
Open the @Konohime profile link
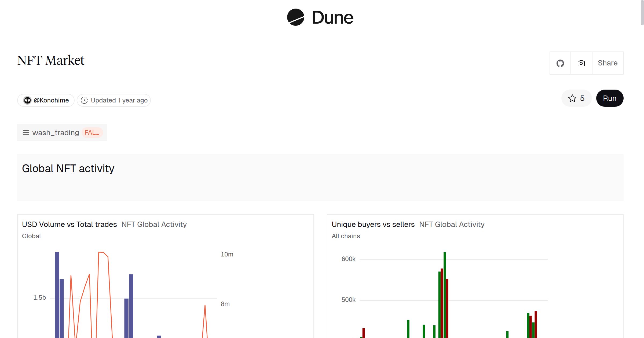coord(51,100)
